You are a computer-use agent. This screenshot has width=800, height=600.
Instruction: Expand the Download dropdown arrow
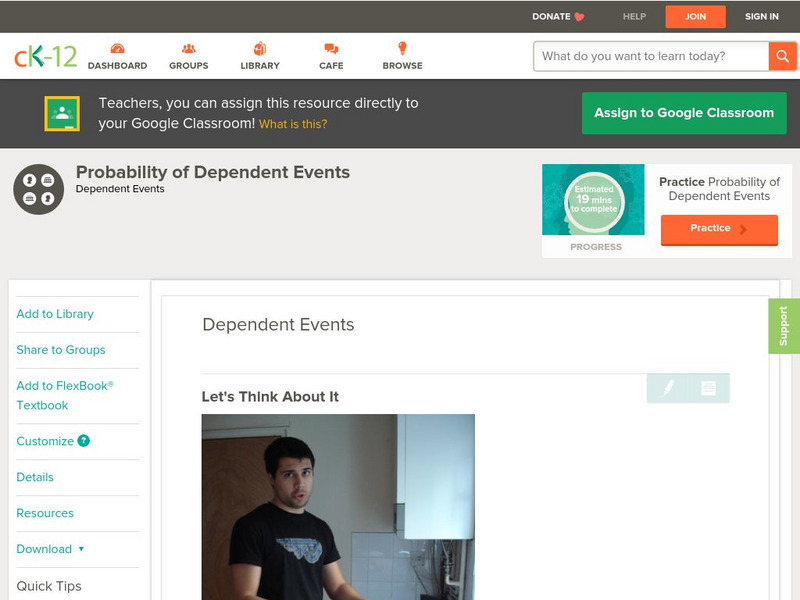point(81,549)
